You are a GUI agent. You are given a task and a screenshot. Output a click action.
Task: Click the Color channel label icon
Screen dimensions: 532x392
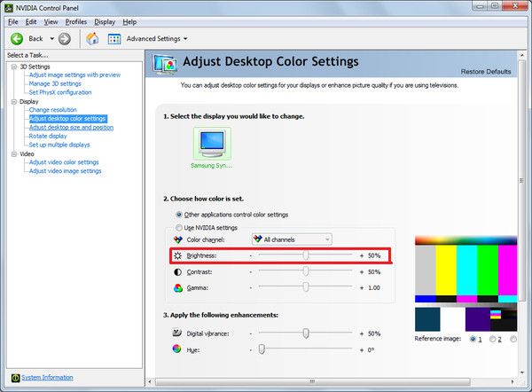pos(178,239)
